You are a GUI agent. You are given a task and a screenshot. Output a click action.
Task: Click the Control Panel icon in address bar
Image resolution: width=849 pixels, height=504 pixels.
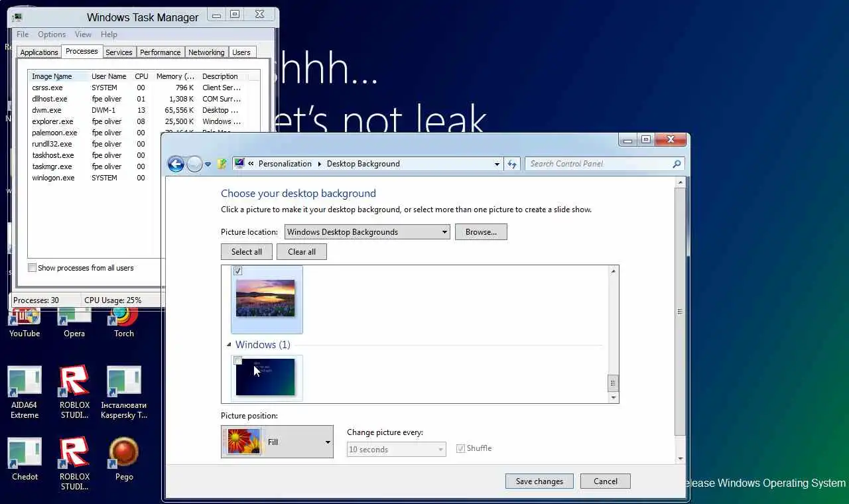[239, 164]
